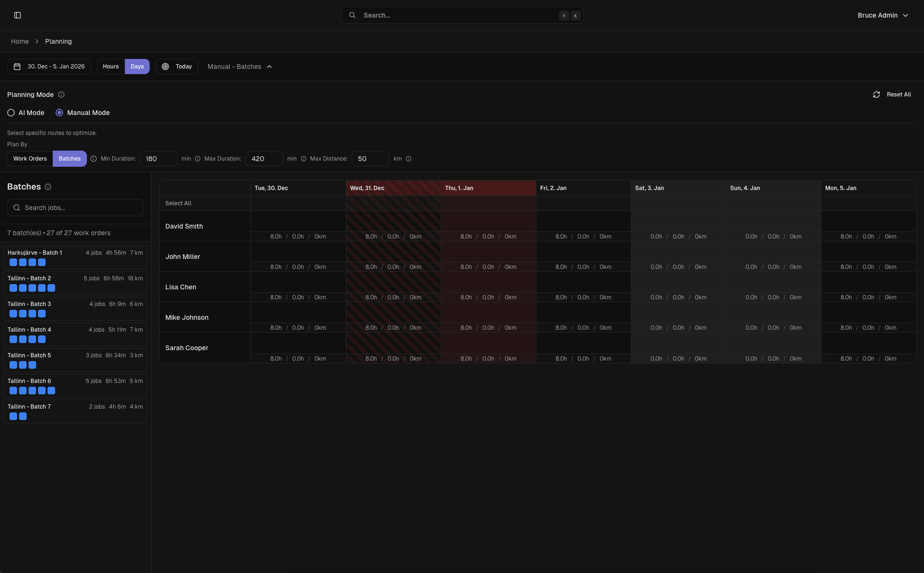Switch view to Hours

[x=111, y=67]
